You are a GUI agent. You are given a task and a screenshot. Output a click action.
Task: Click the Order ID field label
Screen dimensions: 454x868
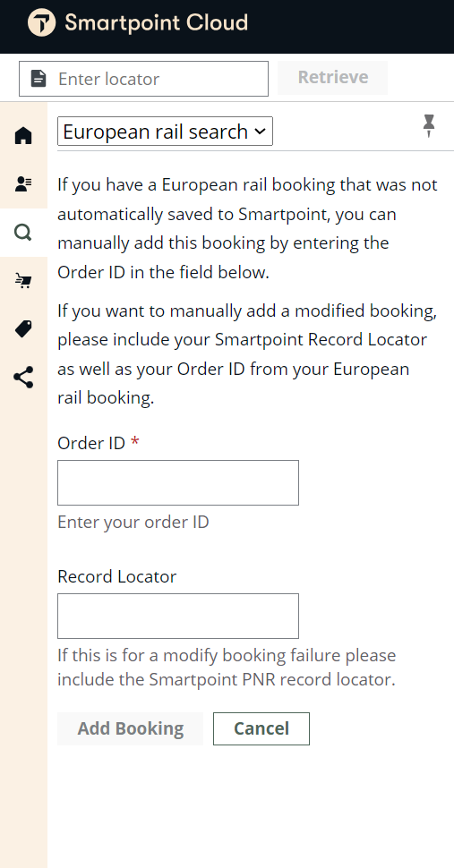[x=91, y=443]
